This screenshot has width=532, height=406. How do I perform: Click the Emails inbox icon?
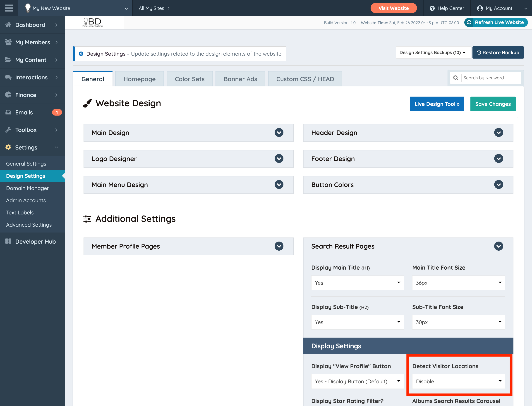click(8, 112)
